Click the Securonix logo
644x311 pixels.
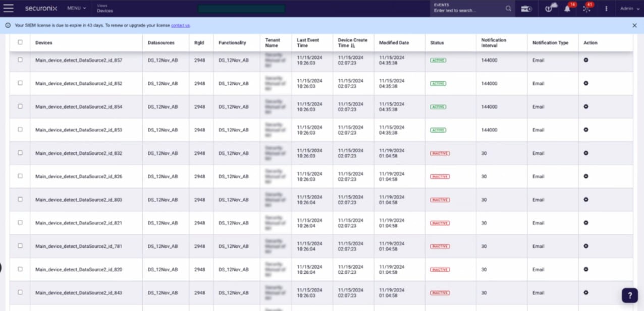coord(41,8)
